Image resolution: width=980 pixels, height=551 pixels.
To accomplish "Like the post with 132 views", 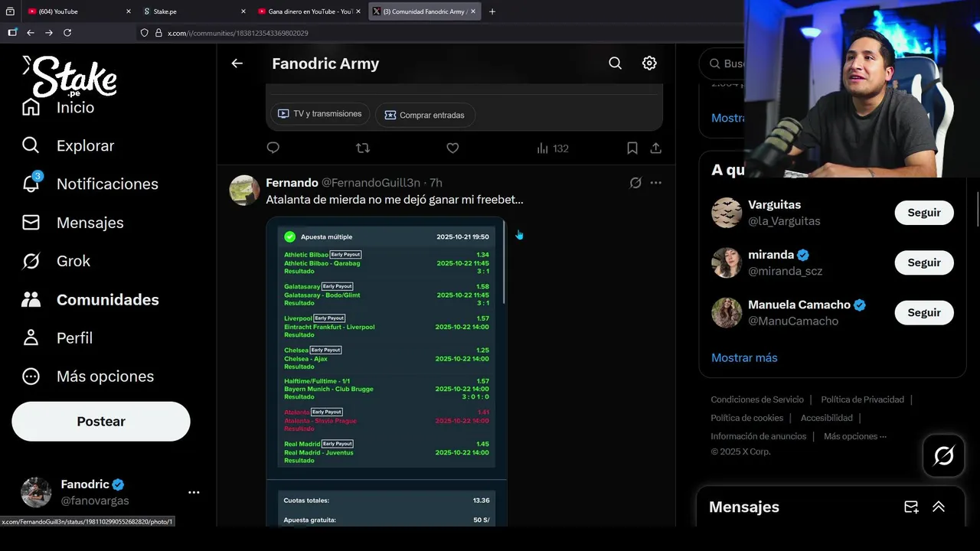I will [452, 148].
